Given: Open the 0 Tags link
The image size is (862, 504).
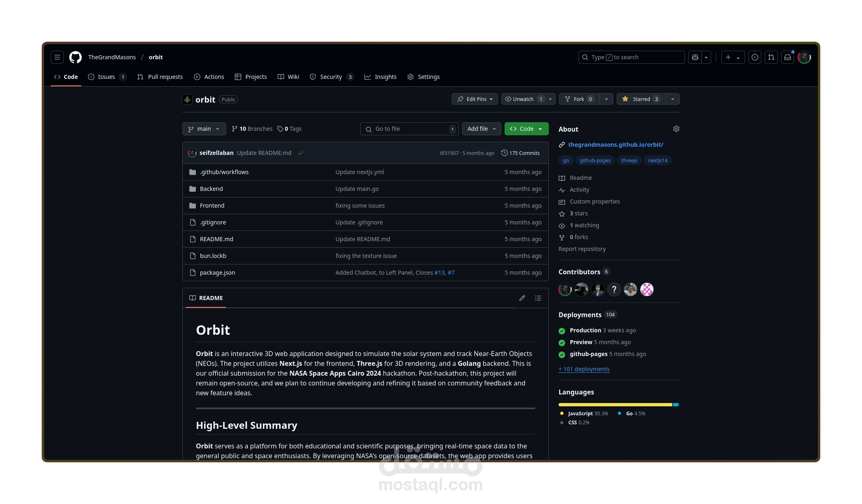Looking at the screenshot, I should (x=290, y=129).
